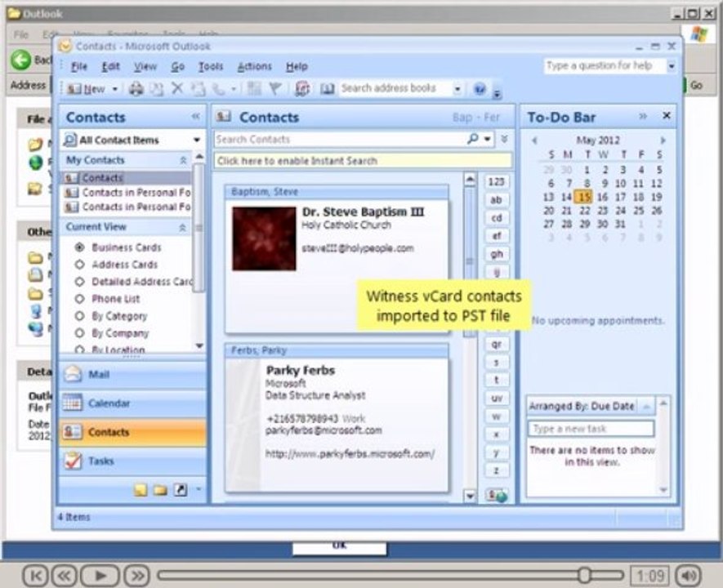Click the phone Call contact toolbar icon
This screenshot has width=723, height=588.
219,88
